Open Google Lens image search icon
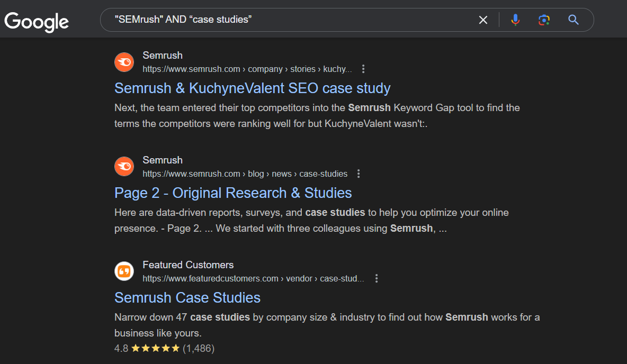The image size is (627, 364). coord(544,20)
